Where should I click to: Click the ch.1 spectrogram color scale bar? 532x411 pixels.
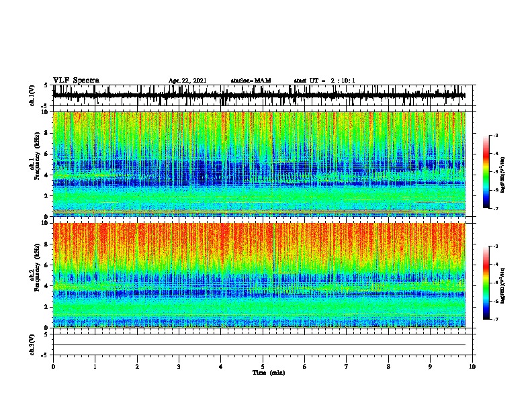pyautogui.click(x=486, y=172)
